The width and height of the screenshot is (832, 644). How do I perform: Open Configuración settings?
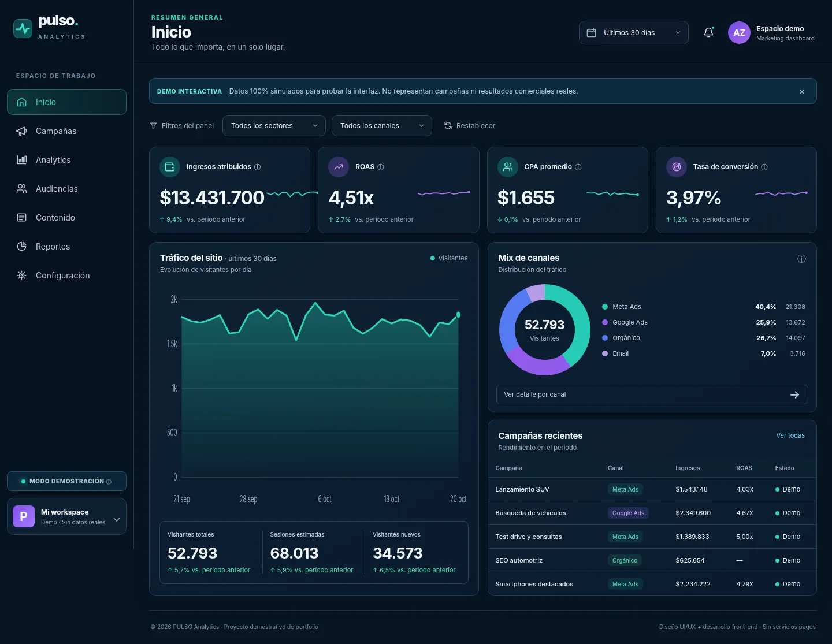[66, 276]
